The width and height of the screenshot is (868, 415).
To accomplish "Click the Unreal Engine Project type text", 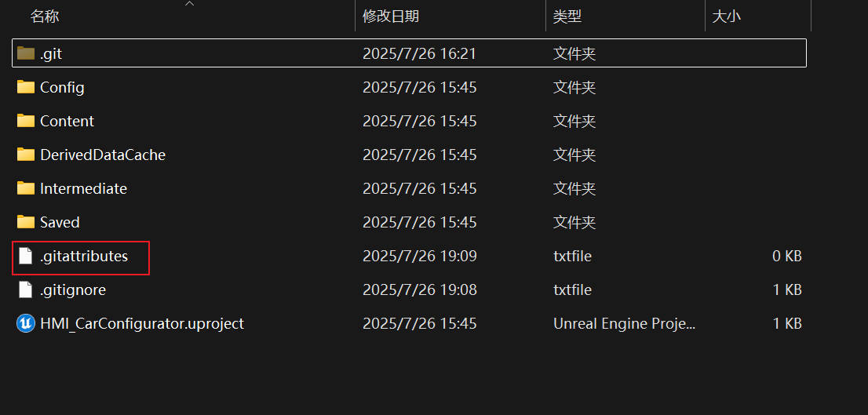I will (624, 323).
